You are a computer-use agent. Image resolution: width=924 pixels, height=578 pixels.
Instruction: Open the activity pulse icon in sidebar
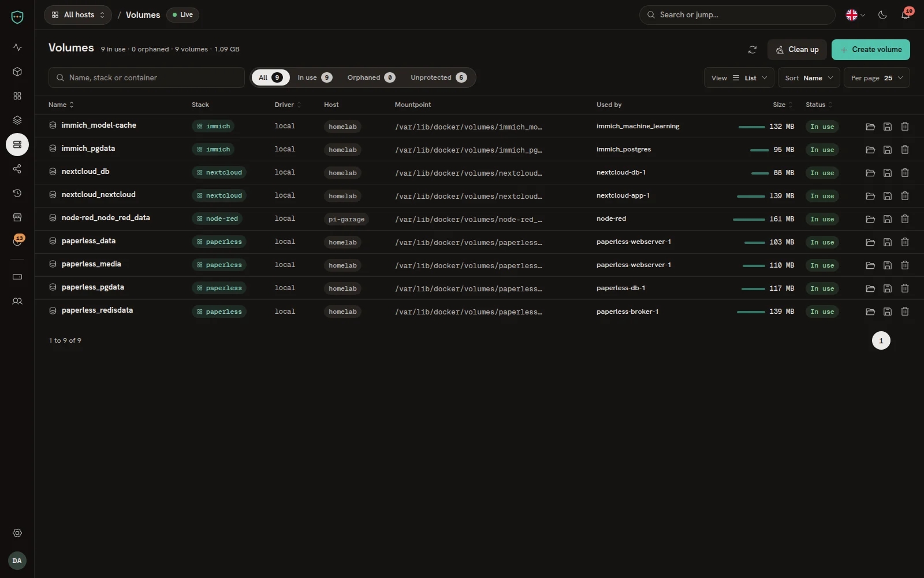click(17, 47)
